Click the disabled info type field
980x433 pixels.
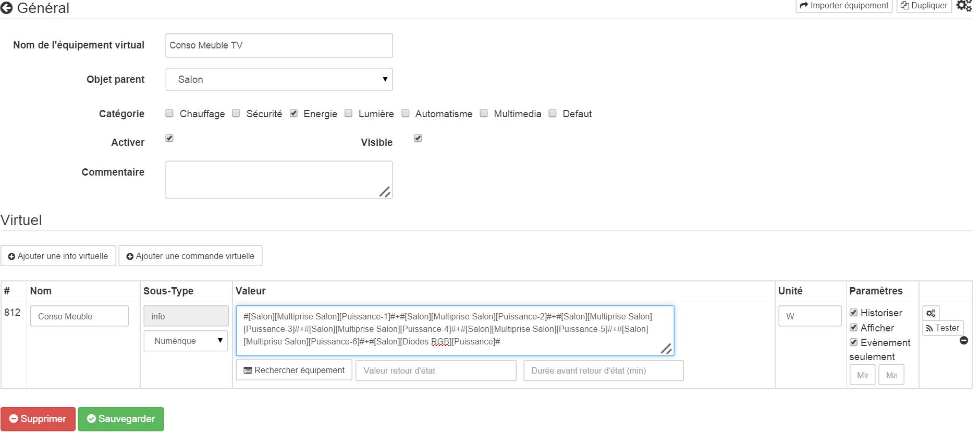(186, 316)
